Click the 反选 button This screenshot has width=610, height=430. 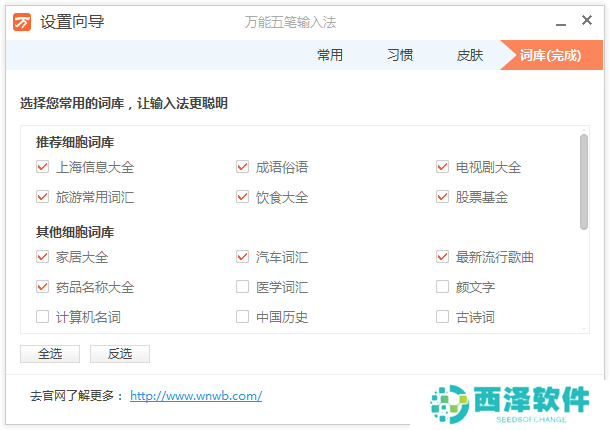coord(120,354)
